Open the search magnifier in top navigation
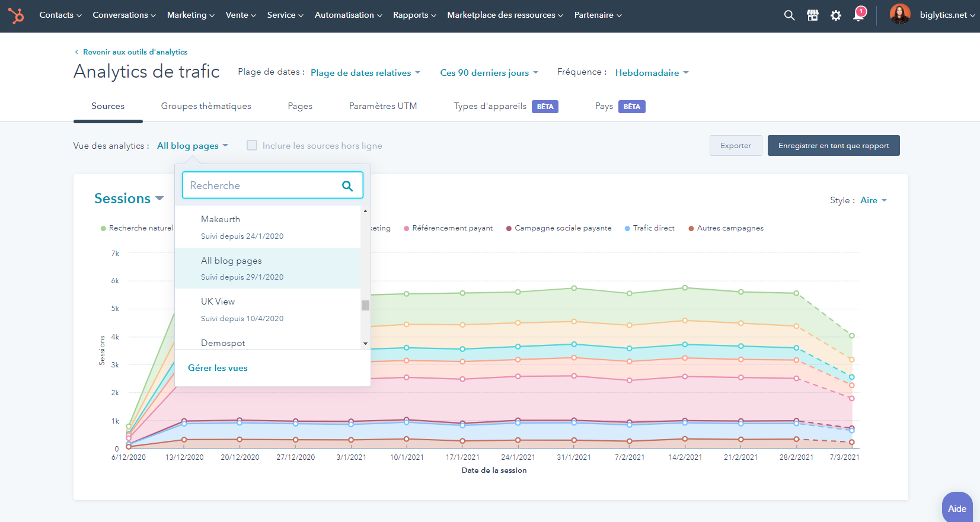 pos(789,15)
